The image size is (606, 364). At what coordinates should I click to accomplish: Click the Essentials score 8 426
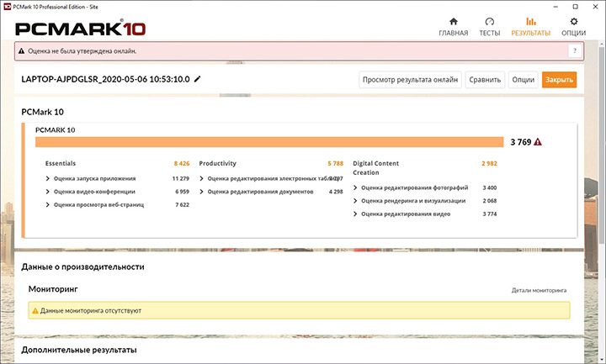(x=182, y=163)
